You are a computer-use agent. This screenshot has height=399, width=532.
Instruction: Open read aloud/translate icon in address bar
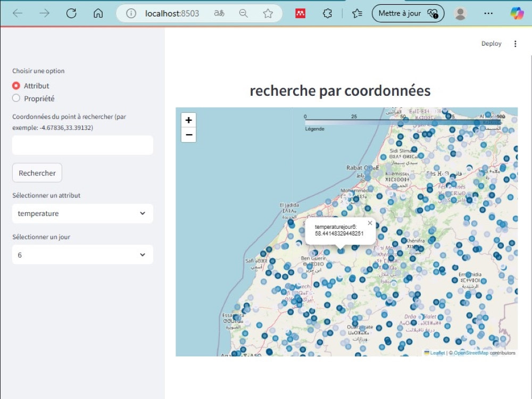(219, 13)
